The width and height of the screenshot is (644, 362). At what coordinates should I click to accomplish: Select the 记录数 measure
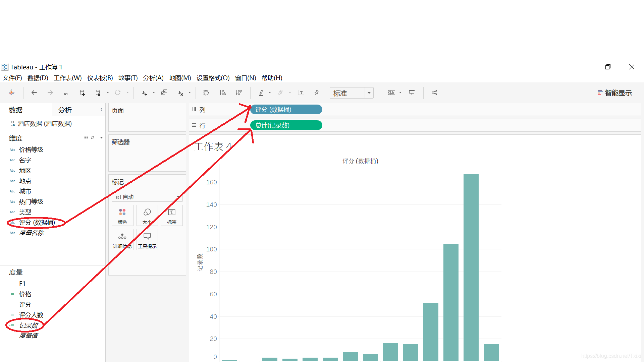(x=29, y=325)
